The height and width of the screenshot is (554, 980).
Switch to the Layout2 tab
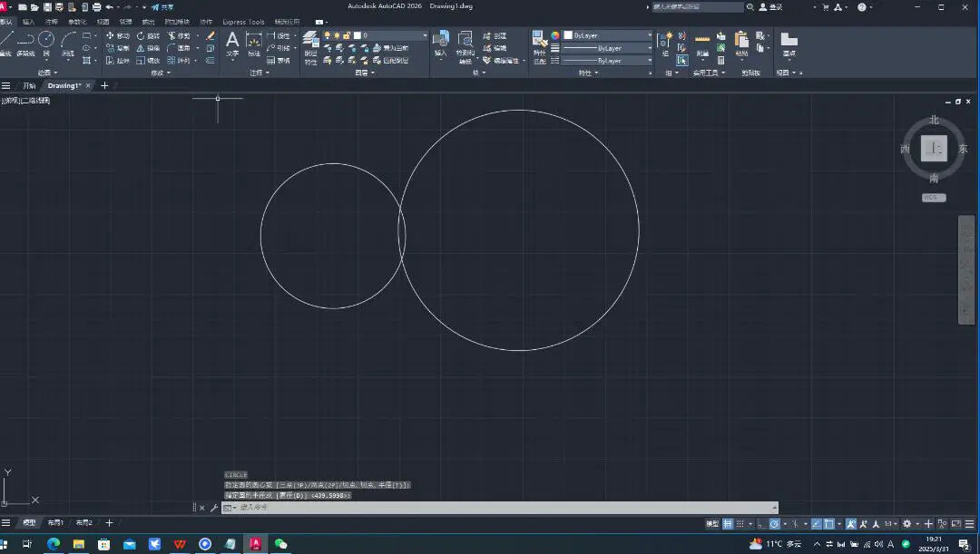click(x=83, y=523)
